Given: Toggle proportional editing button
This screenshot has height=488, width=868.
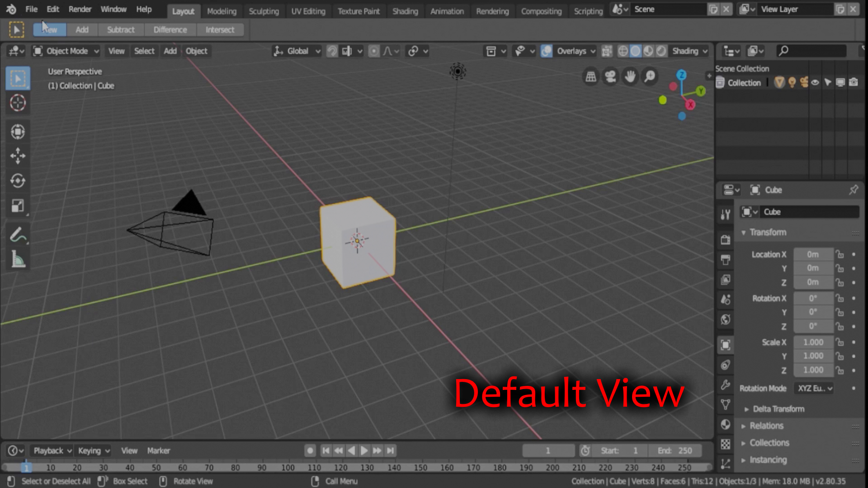Looking at the screenshot, I should click(374, 51).
